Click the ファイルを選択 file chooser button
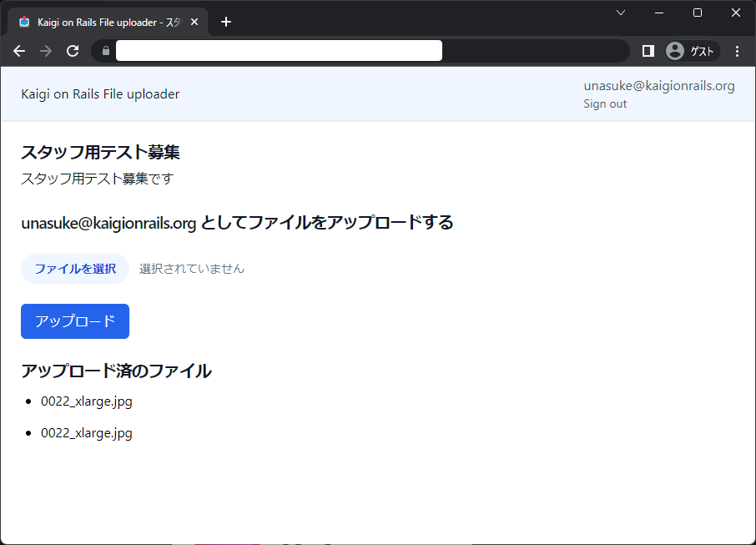Image resolution: width=756 pixels, height=545 pixels. 75,269
